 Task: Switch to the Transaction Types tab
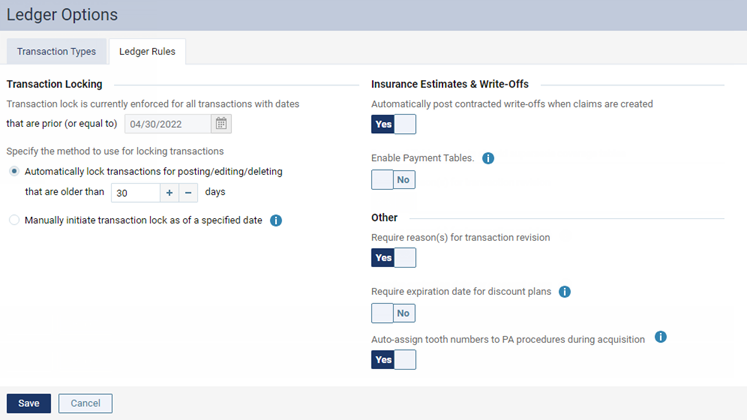(x=57, y=52)
